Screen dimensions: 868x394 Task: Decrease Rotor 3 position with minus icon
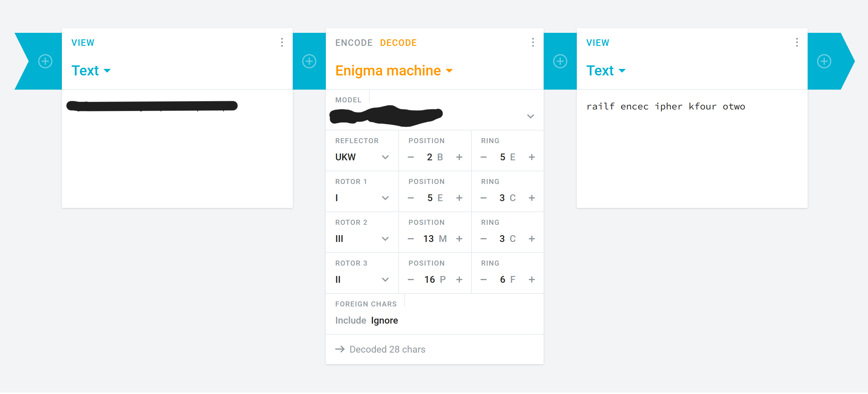pyautogui.click(x=410, y=280)
